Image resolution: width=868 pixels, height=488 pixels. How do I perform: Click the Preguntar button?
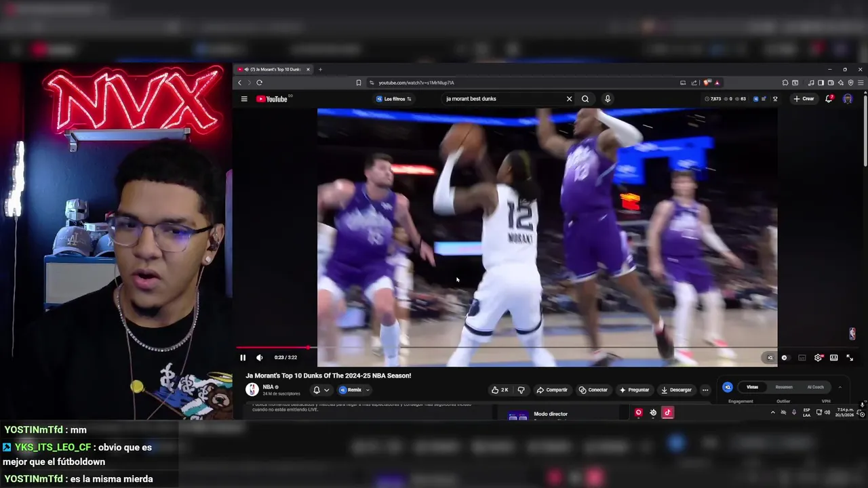(x=635, y=390)
